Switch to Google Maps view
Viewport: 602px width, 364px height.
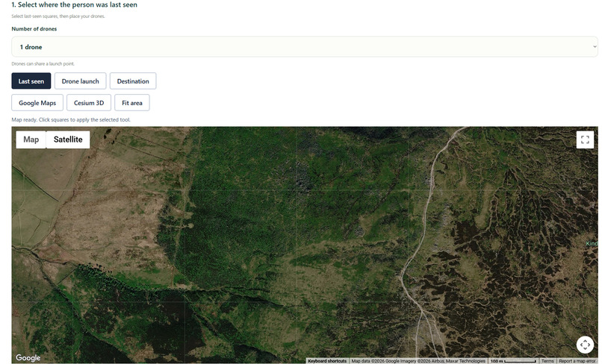37,103
